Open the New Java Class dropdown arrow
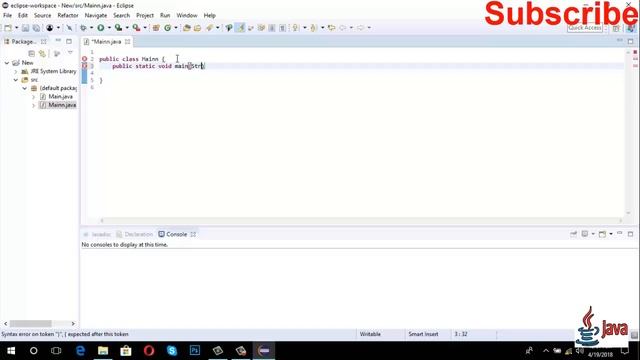 click(x=176, y=28)
